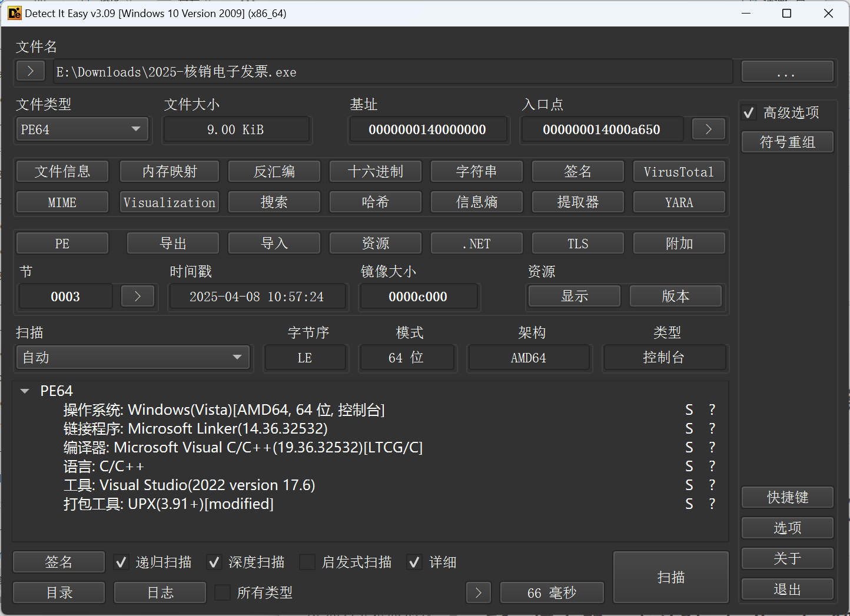Viewport: 850px width, 616px height.
Task: Click upper 签名 button beside VirusTotal
Action: point(578,171)
